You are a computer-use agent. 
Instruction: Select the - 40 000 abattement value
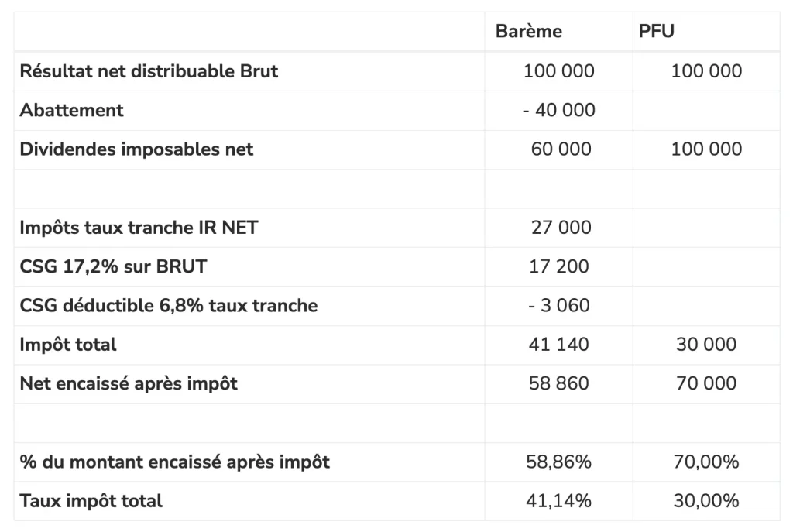click(x=559, y=110)
